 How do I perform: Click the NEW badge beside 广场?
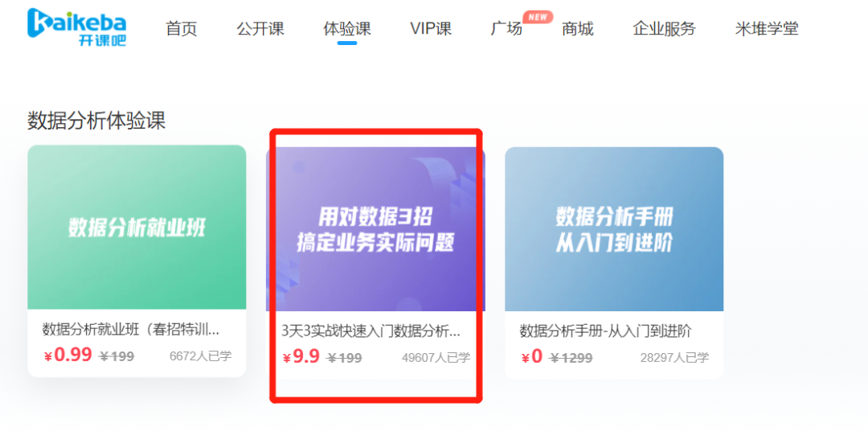tap(538, 17)
